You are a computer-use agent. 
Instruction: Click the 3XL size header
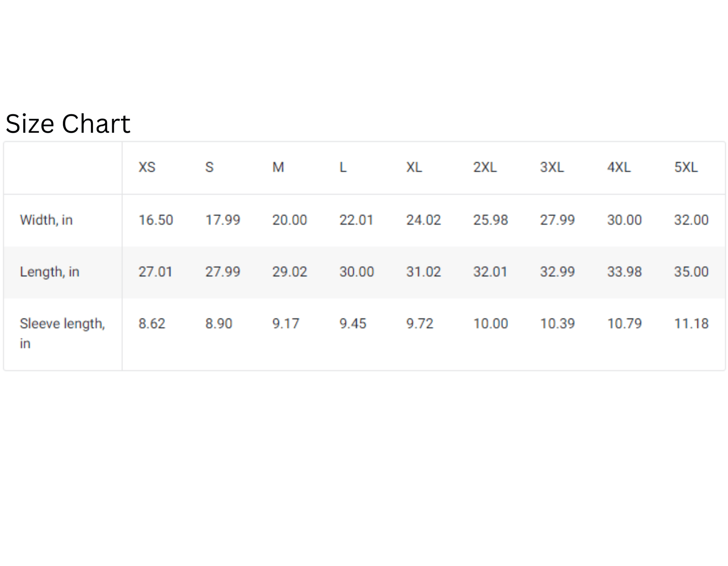[552, 167]
